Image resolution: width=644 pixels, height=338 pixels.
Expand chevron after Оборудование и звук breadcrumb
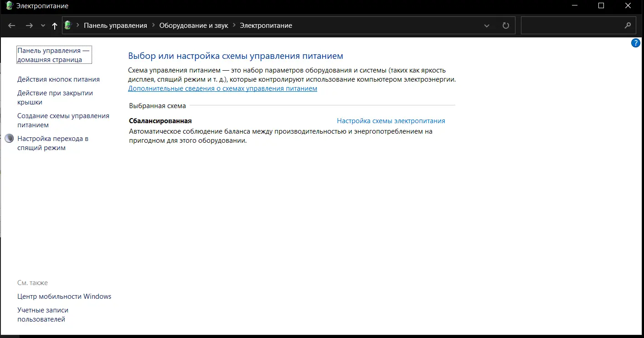pyautogui.click(x=234, y=26)
